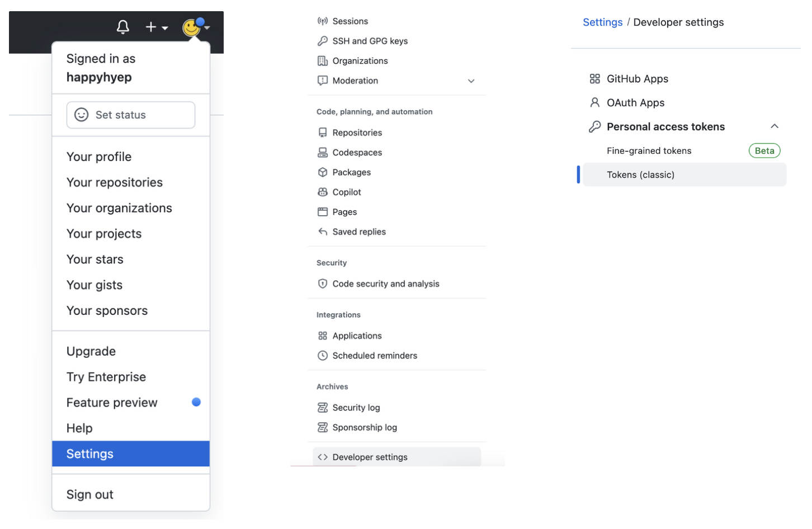
Task: Go to Your organizations
Action: tap(119, 208)
